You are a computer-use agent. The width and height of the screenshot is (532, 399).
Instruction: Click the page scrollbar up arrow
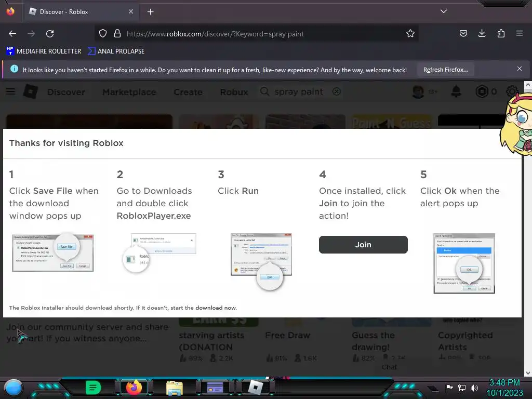(x=528, y=85)
